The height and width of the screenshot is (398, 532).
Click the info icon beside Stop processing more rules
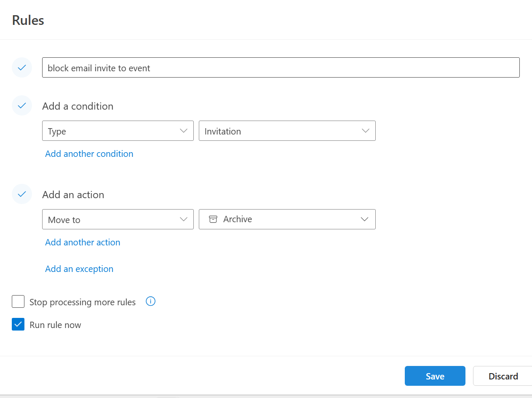pos(150,301)
